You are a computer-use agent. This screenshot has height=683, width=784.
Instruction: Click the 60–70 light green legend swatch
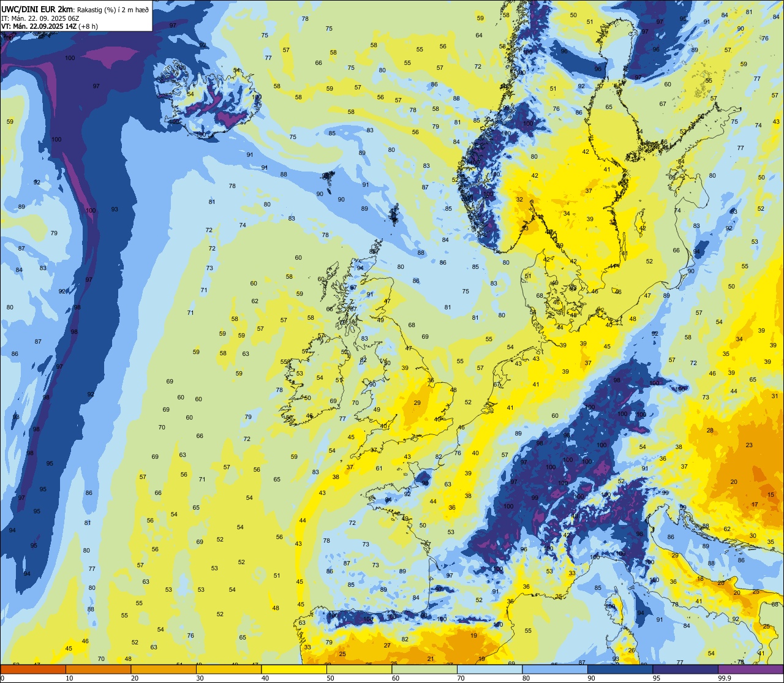(x=424, y=669)
